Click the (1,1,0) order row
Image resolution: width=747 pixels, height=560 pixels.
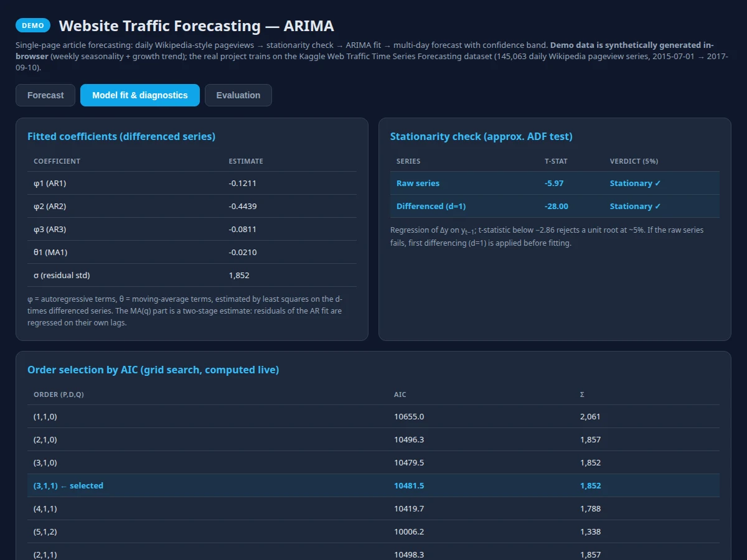pyautogui.click(x=374, y=416)
